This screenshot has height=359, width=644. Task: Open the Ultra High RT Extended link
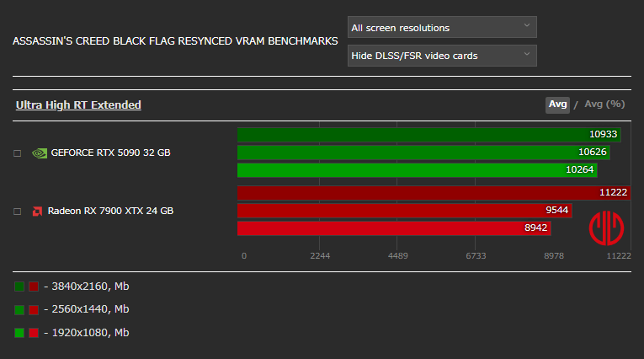click(78, 104)
